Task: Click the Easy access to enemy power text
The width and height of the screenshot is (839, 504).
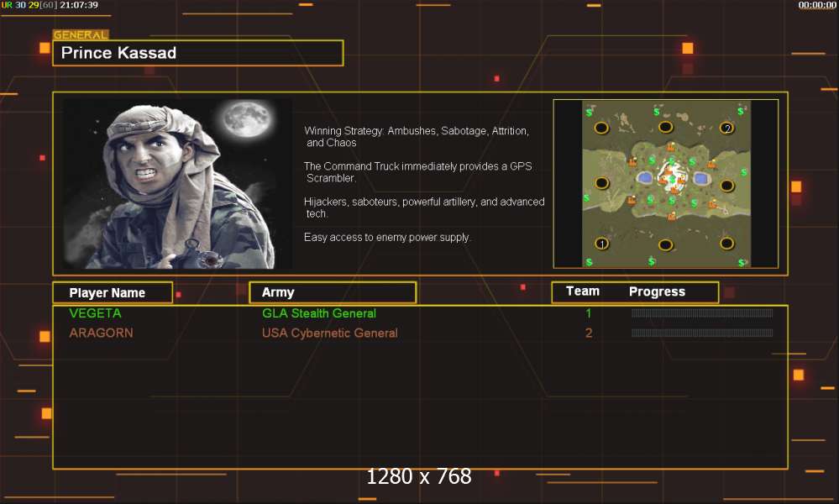Action: coord(387,238)
